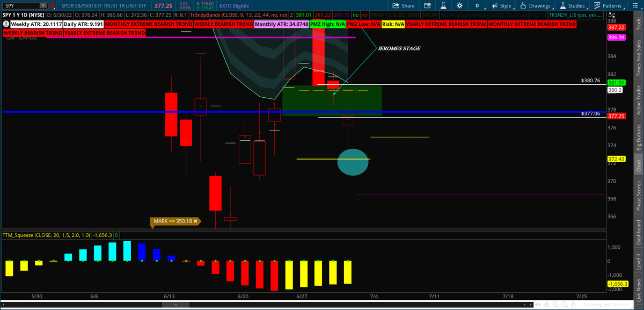644x310 pixels.
Task: Open the Trade sidebar tab
Action: tap(639, 23)
